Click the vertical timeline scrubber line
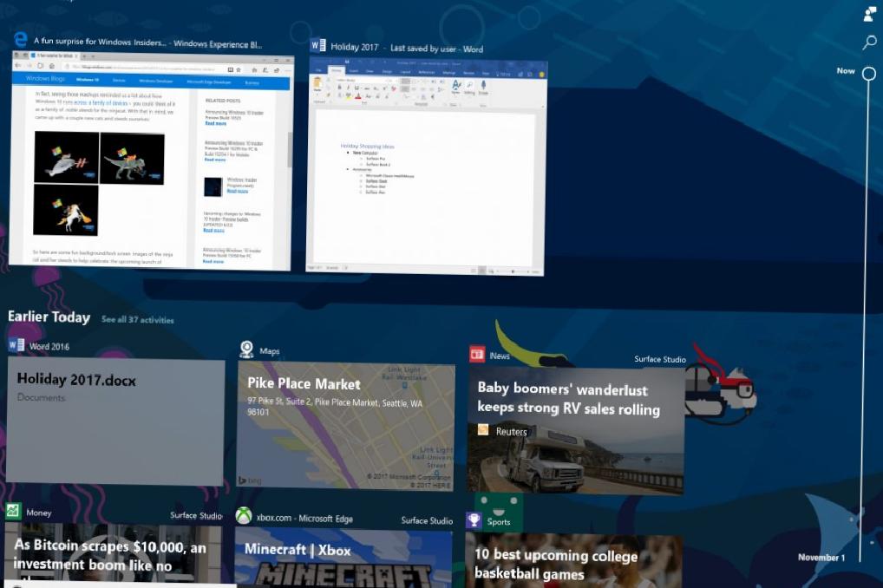This screenshot has height=588, width=883. click(x=865, y=321)
